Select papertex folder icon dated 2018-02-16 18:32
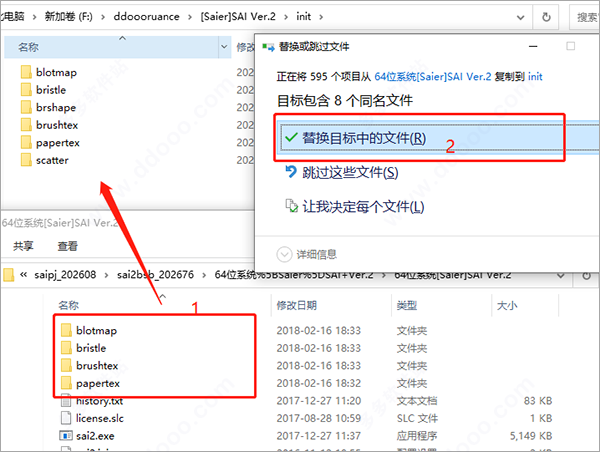Viewport: 600px width, 452px height. pyautogui.click(x=66, y=383)
